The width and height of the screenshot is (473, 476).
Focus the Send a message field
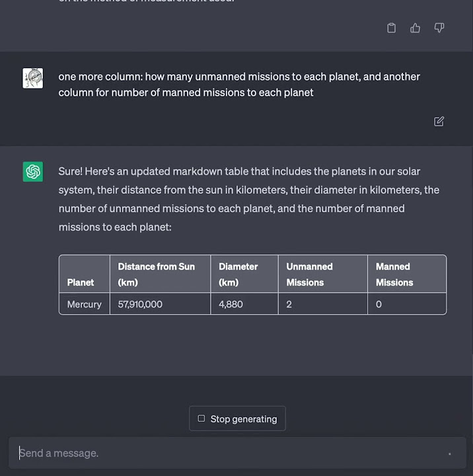(x=225, y=454)
